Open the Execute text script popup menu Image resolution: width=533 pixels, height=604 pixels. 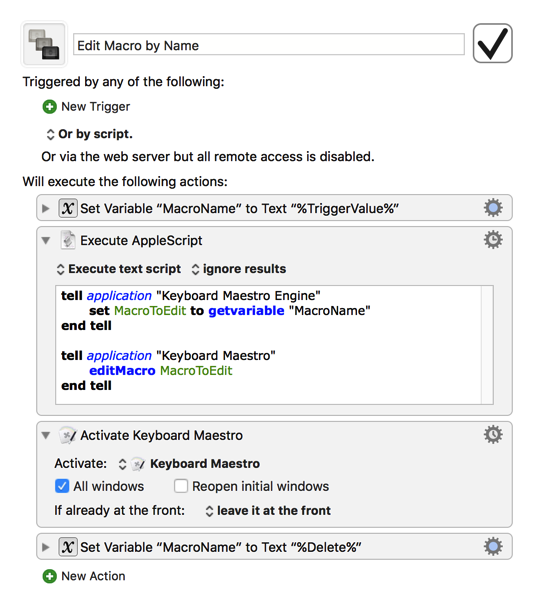(x=119, y=269)
